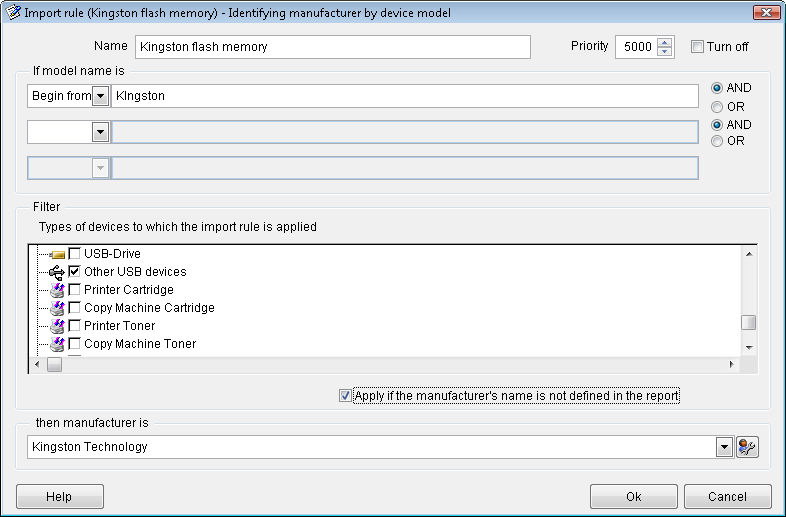Click device list scroll right arrow

(x=732, y=365)
